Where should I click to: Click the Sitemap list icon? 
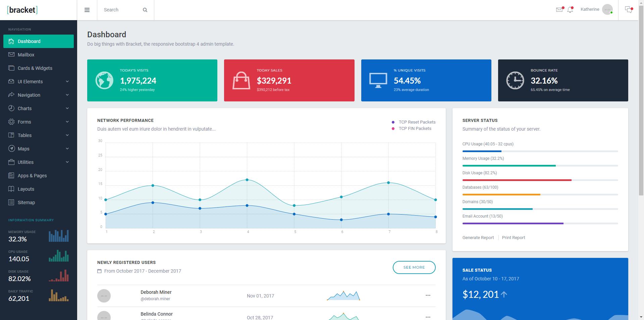11,202
